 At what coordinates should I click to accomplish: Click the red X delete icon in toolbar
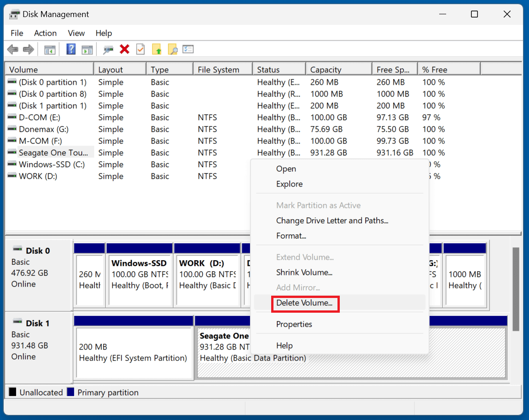[125, 49]
